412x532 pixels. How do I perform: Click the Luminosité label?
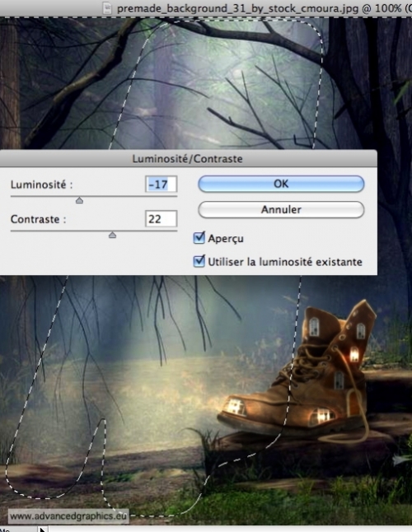(x=41, y=184)
